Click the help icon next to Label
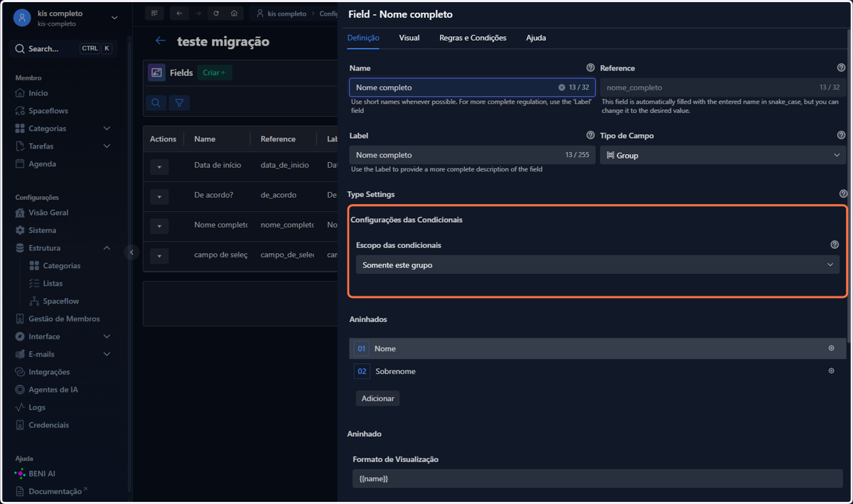853x504 pixels. 590,135
